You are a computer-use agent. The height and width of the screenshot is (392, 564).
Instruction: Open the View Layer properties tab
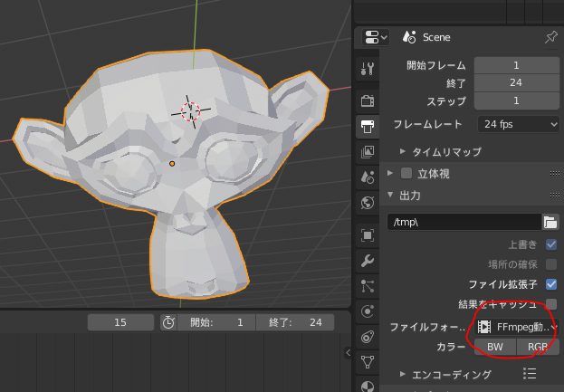367,152
